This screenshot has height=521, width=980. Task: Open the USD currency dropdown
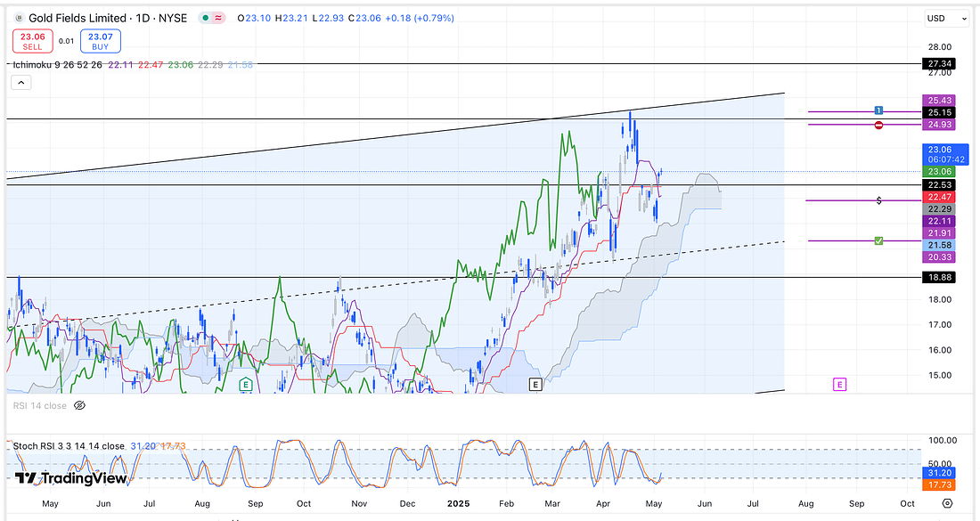pos(947,18)
